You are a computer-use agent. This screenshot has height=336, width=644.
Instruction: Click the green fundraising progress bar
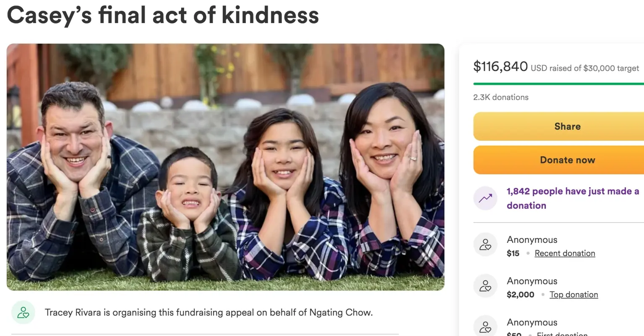click(558, 84)
